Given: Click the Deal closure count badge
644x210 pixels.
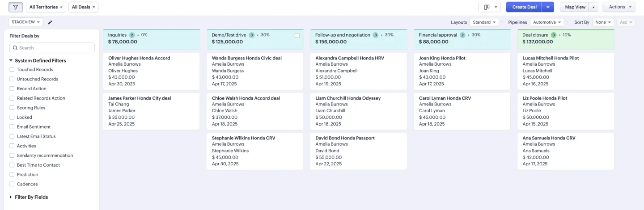Looking at the screenshot, I should (x=554, y=35).
